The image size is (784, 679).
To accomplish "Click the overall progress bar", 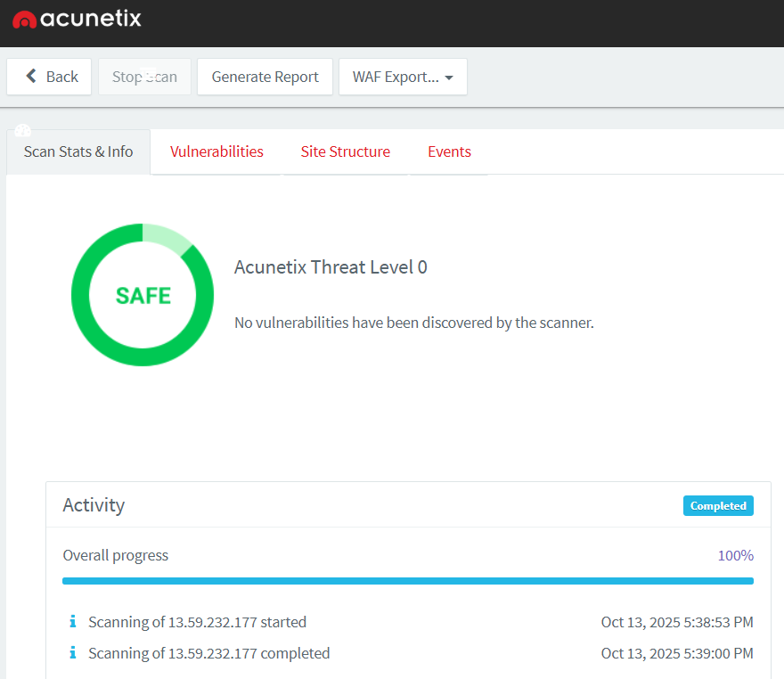I will [x=408, y=581].
